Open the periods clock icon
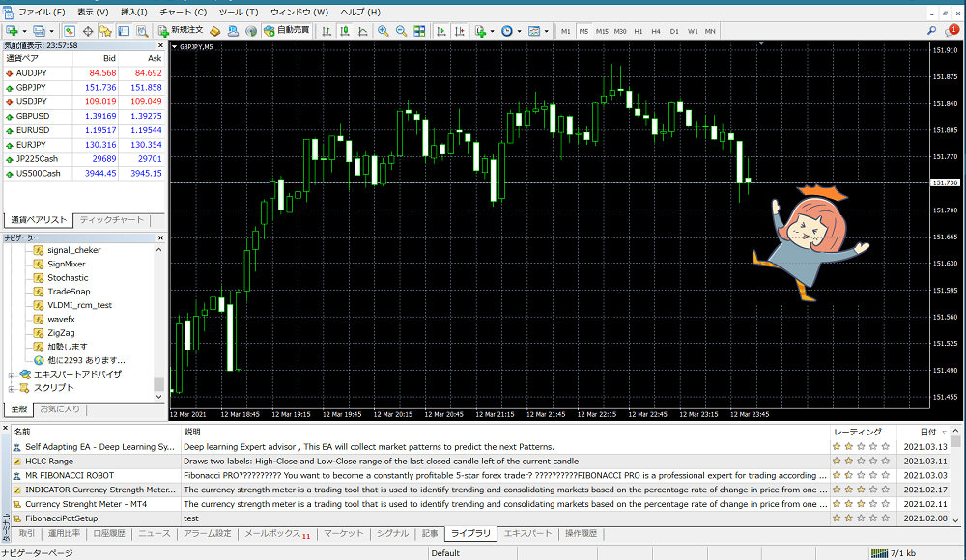 [x=507, y=31]
